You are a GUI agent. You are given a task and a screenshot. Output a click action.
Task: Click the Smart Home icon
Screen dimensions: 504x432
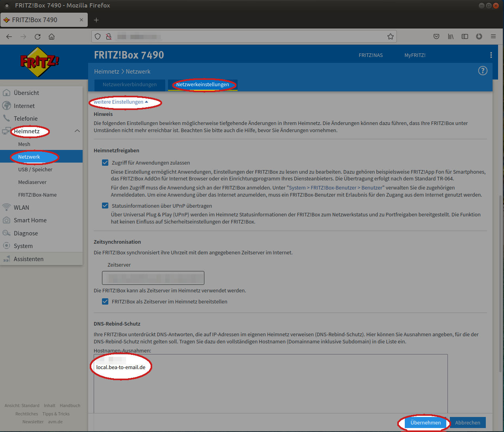pos(6,220)
